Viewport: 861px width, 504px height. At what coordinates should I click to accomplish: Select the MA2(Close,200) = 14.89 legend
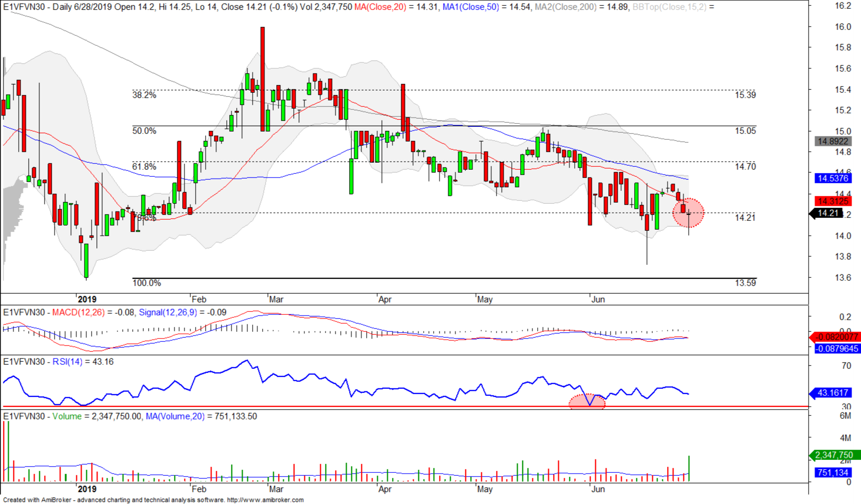coord(581,7)
